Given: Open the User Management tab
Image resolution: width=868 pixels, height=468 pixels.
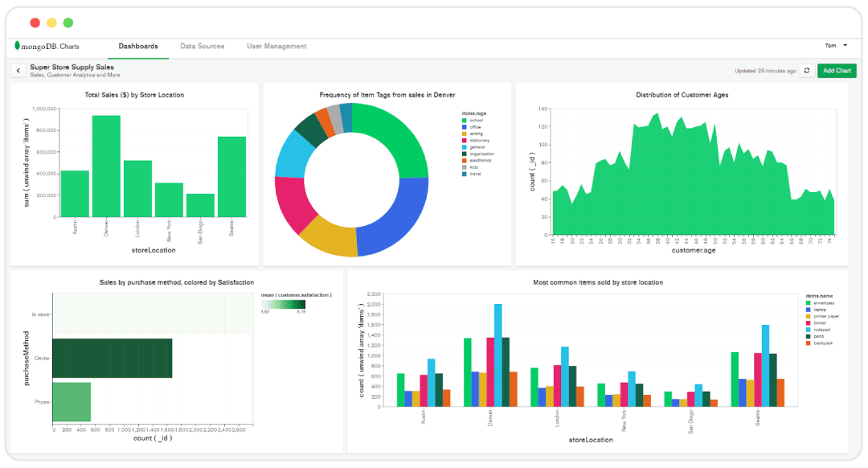Looking at the screenshot, I should click(276, 46).
